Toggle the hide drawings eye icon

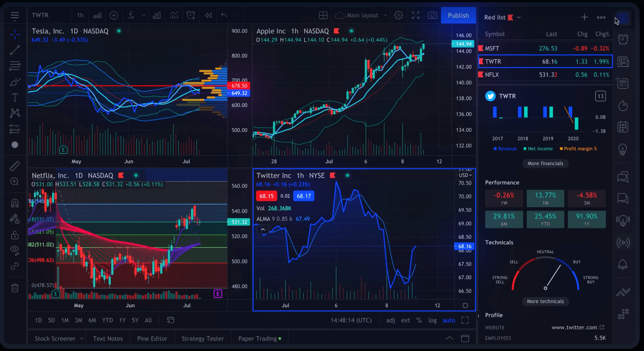pos(15,249)
